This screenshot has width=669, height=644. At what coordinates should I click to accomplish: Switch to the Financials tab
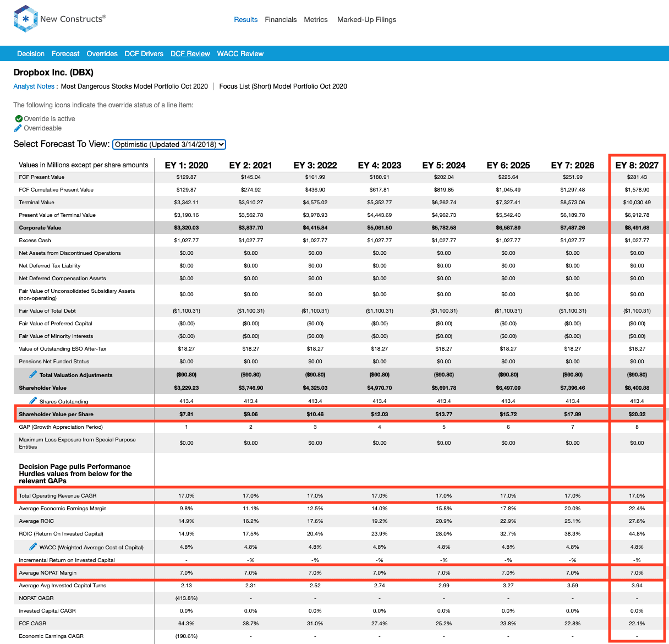point(281,20)
